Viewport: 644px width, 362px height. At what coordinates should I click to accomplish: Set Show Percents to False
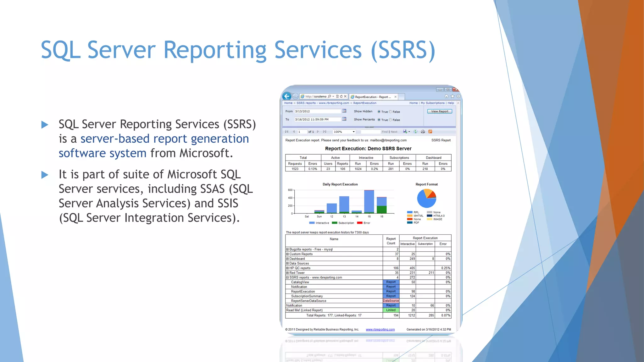tap(391, 120)
